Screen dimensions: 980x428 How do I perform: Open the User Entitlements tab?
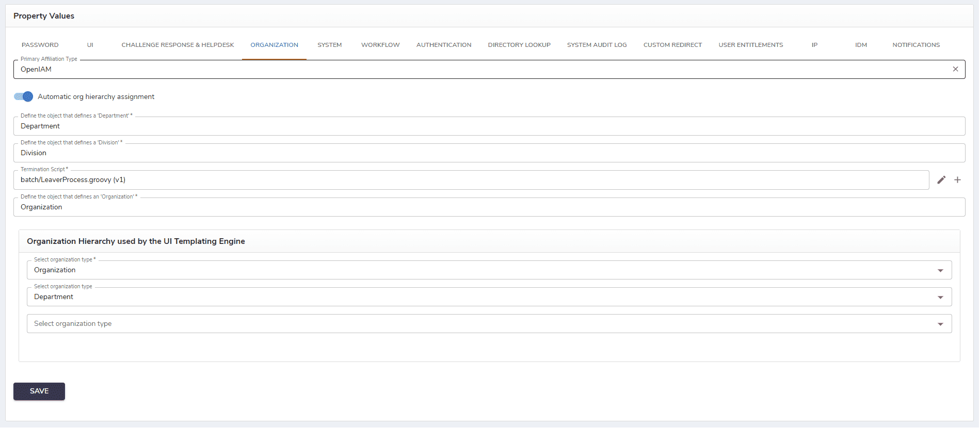coord(750,45)
